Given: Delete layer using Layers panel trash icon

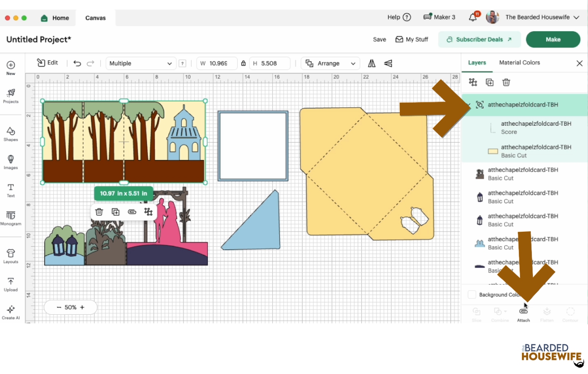Looking at the screenshot, I should [506, 82].
